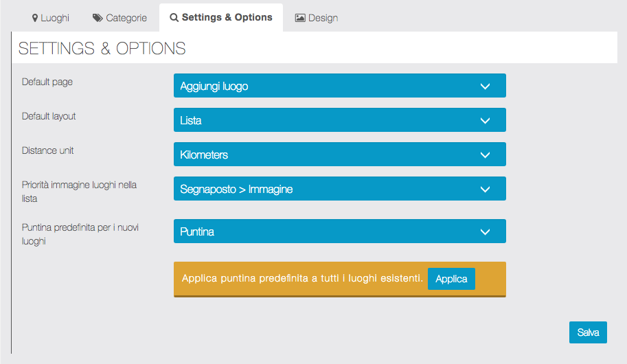
Task: Click the chevron arrow on Aggiungi luogo dropdown
Action: tap(485, 86)
